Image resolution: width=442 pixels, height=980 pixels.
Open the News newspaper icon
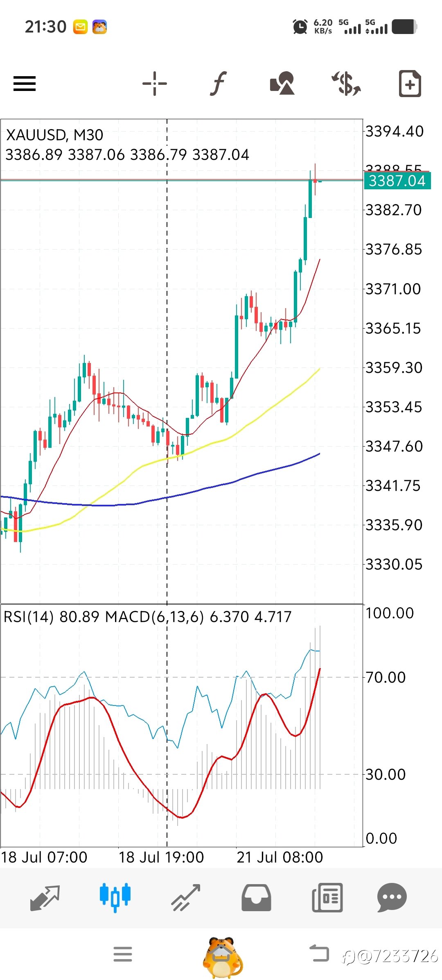[x=327, y=898]
